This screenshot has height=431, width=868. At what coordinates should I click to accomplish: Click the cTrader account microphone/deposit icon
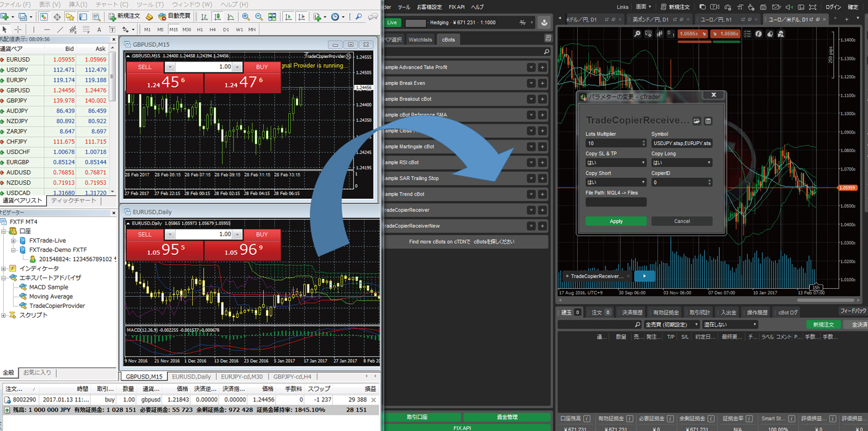click(x=544, y=22)
